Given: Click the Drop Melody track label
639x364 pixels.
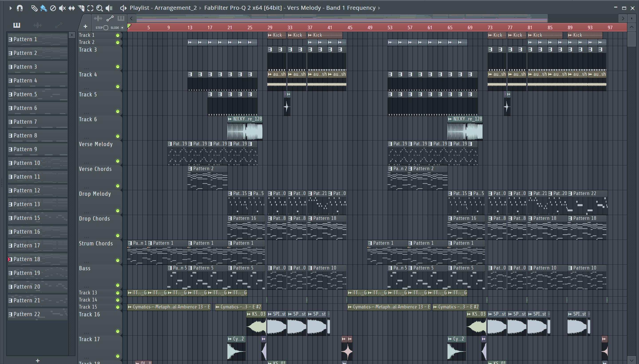Looking at the screenshot, I should [x=95, y=194].
